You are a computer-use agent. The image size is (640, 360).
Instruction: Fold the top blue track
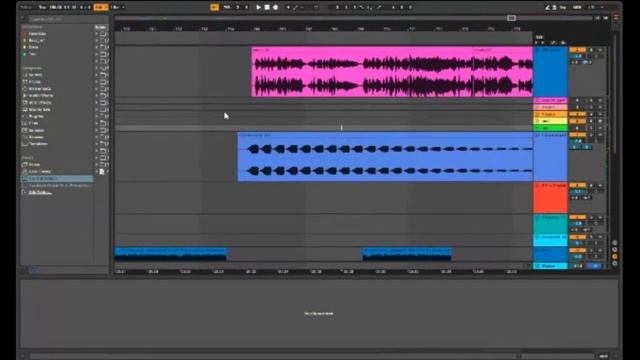click(x=538, y=50)
